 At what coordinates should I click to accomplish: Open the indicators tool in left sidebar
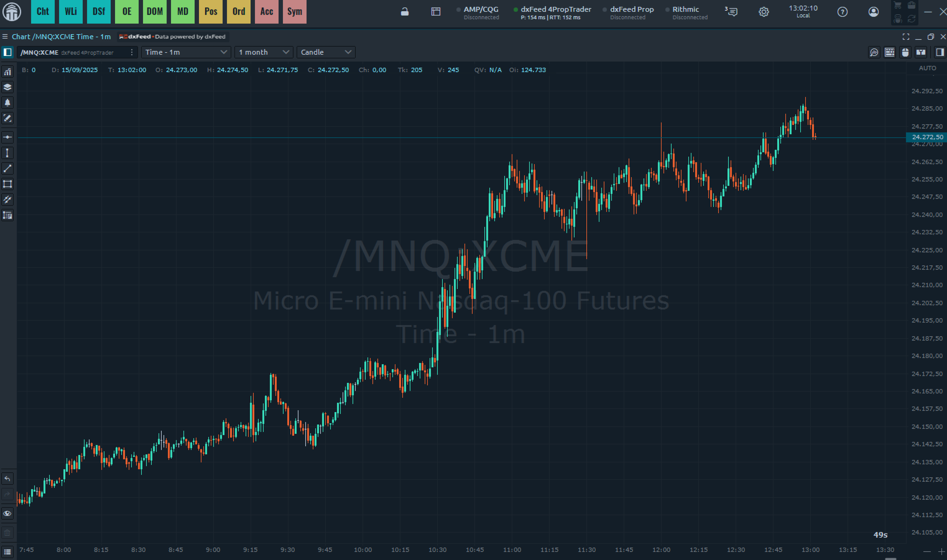tap(7, 72)
